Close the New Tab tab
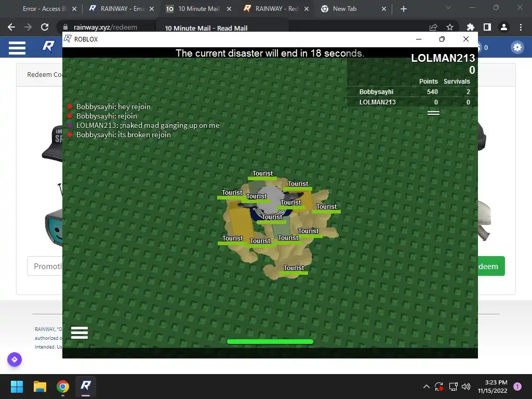The image size is (532, 399). coord(384,9)
